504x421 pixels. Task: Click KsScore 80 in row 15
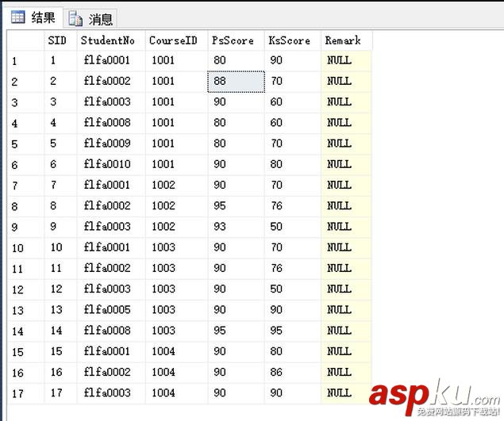(293, 352)
